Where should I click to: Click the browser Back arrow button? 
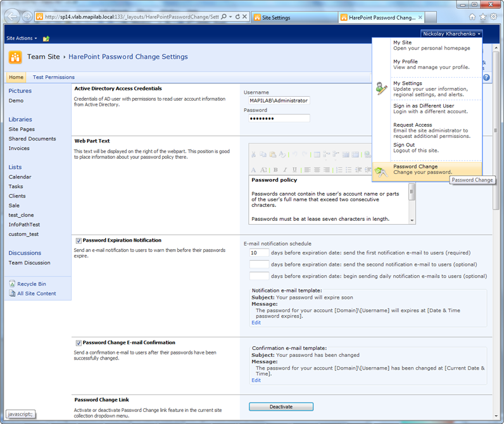[12, 17]
